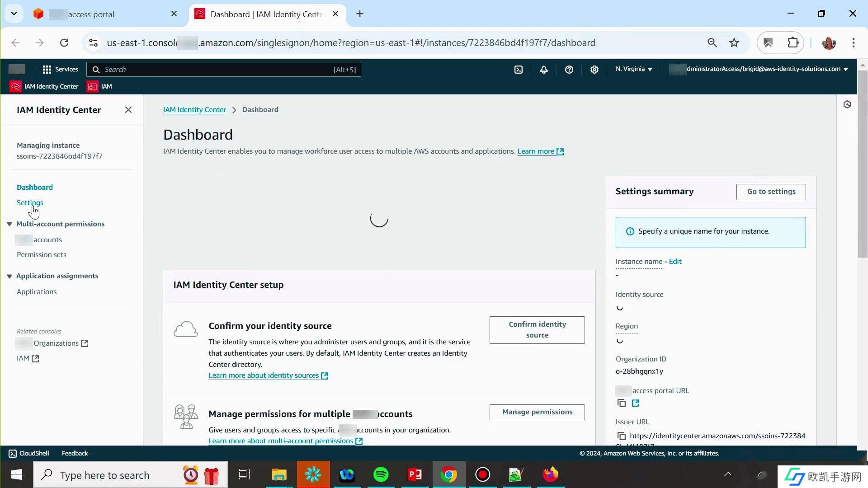Image resolution: width=868 pixels, height=488 pixels.
Task: Open accounts under Multi-account permissions
Action: coord(39,239)
